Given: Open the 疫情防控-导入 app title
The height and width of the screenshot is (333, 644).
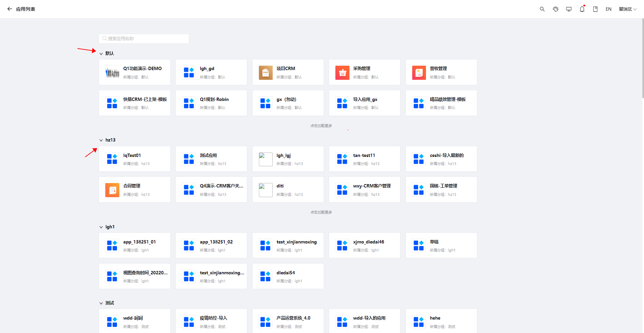Looking at the screenshot, I should point(214,318).
